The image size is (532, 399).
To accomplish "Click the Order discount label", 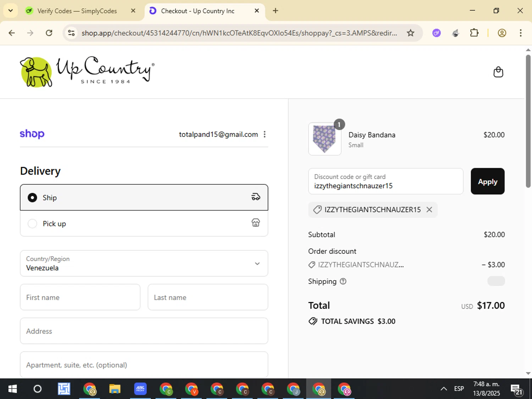I will pos(332,251).
